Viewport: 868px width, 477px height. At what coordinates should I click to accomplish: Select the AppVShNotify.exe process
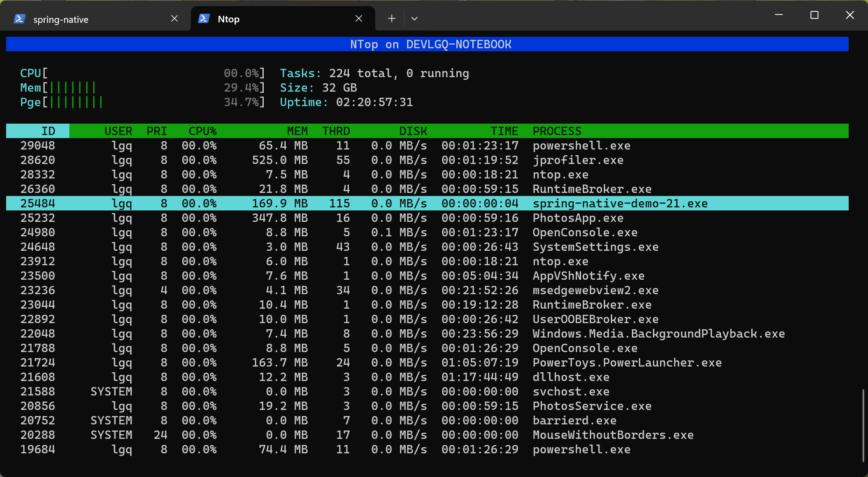click(427, 276)
